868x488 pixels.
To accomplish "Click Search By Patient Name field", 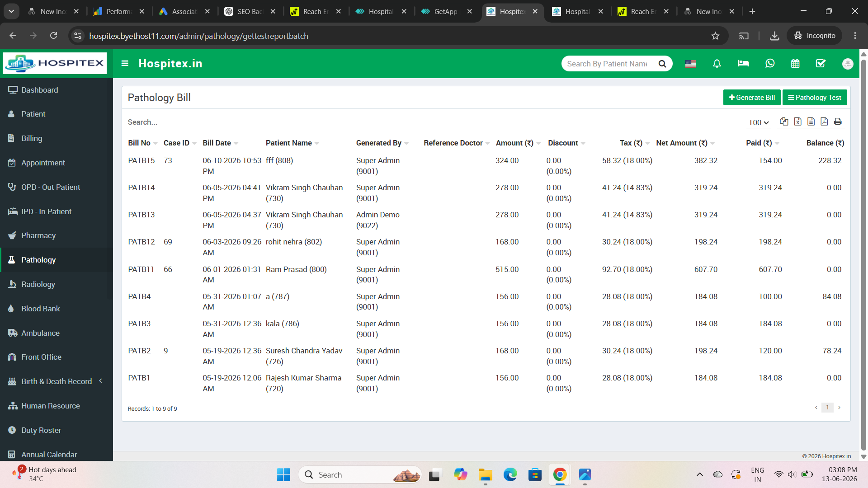I will pyautogui.click(x=607, y=64).
